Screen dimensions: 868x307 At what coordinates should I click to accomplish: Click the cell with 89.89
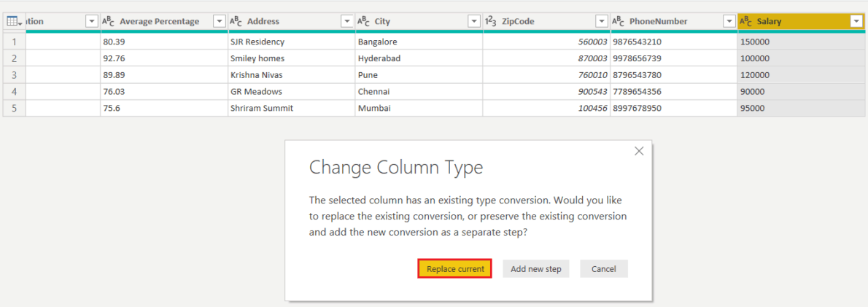coord(164,74)
